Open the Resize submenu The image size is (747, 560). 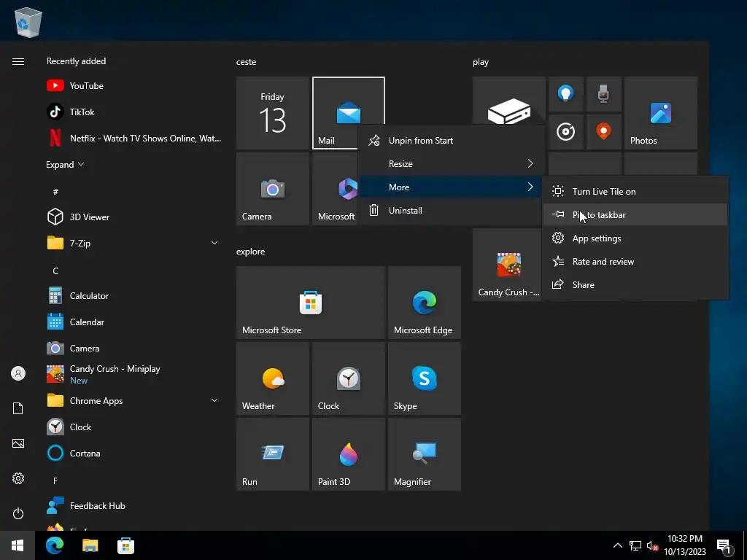point(451,164)
